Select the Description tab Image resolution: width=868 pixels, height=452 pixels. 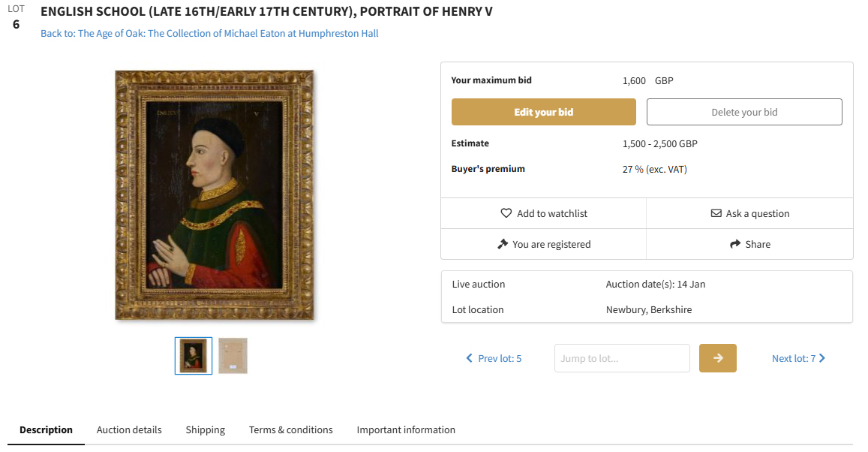click(x=46, y=429)
